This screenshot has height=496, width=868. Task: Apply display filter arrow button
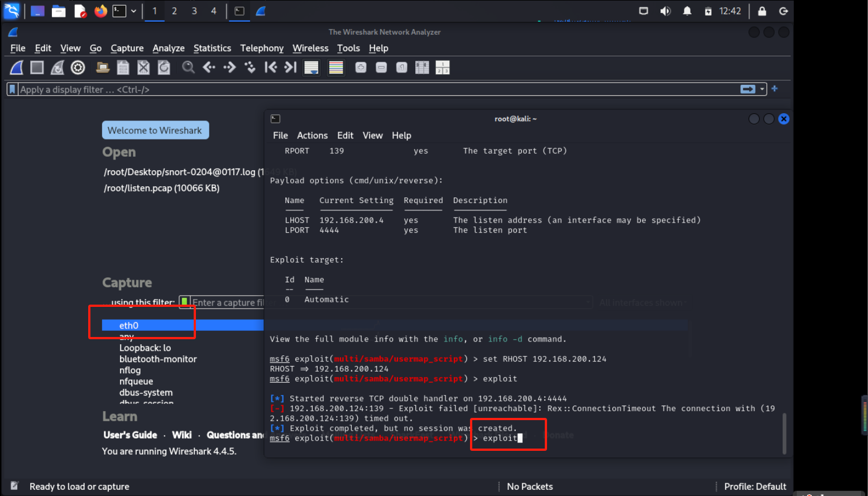[x=748, y=89]
